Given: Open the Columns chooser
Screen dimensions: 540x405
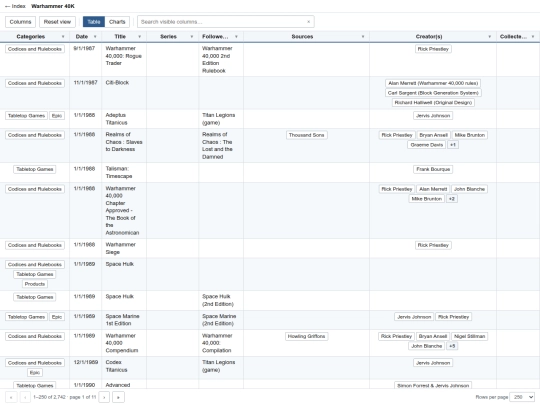Looking at the screenshot, I should point(20,22).
